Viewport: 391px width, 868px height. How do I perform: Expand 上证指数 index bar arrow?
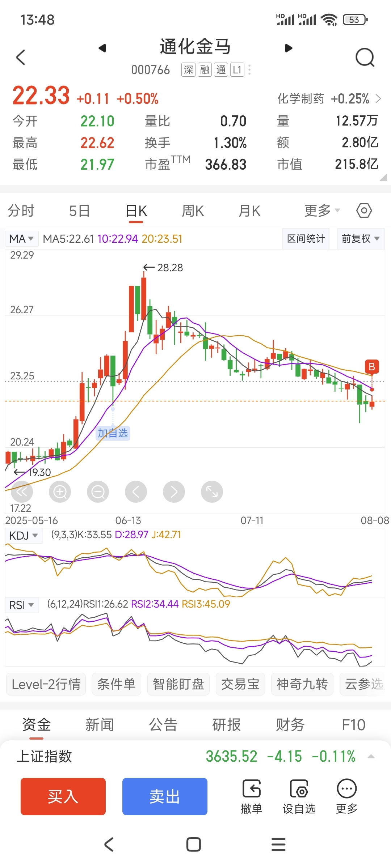tap(371, 756)
